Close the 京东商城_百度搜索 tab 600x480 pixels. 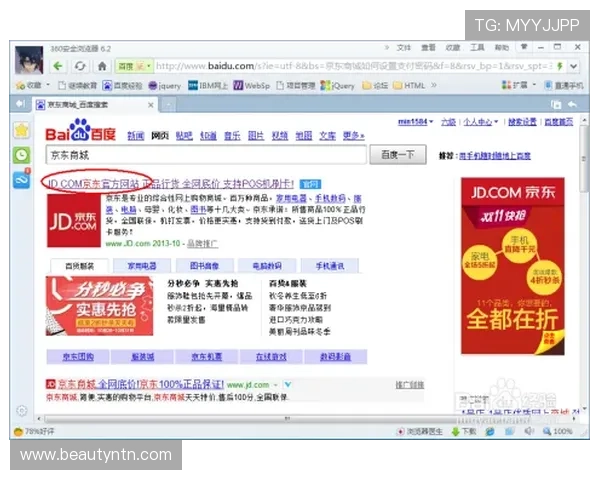(x=151, y=104)
